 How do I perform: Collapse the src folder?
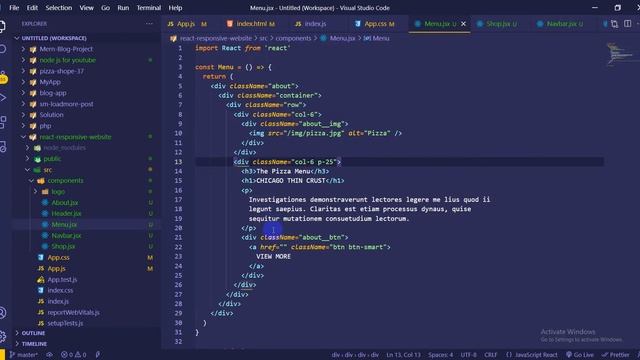coord(47,170)
